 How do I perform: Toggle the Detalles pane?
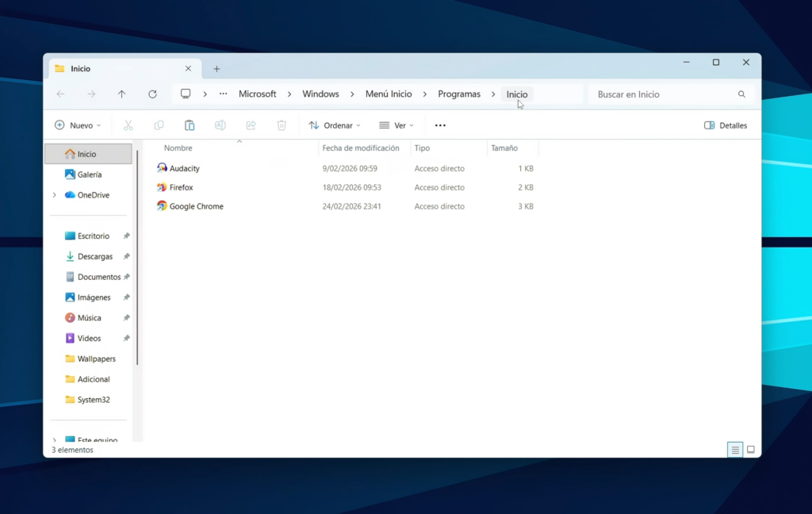click(726, 125)
